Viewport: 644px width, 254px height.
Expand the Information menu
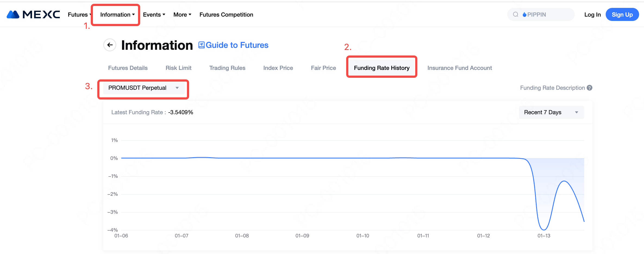click(x=117, y=15)
